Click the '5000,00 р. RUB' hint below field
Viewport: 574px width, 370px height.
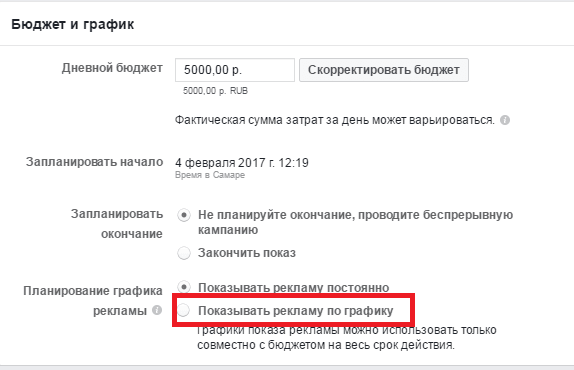pos(215,91)
